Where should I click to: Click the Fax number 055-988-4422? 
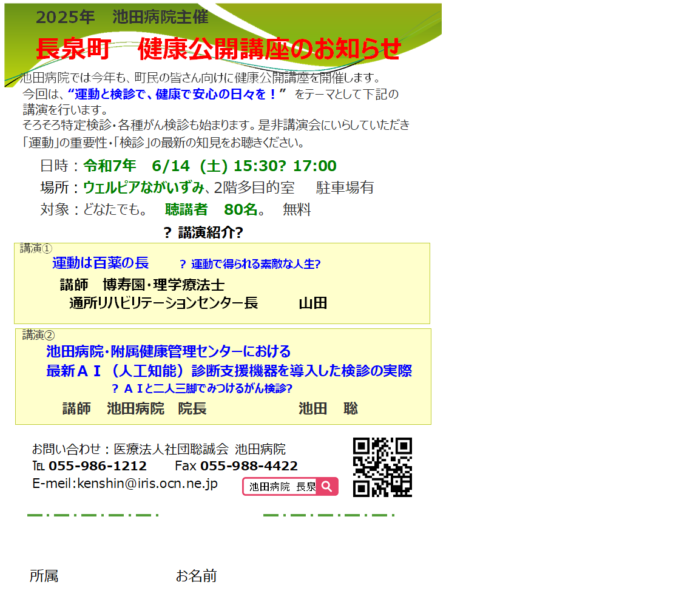[x=249, y=466]
